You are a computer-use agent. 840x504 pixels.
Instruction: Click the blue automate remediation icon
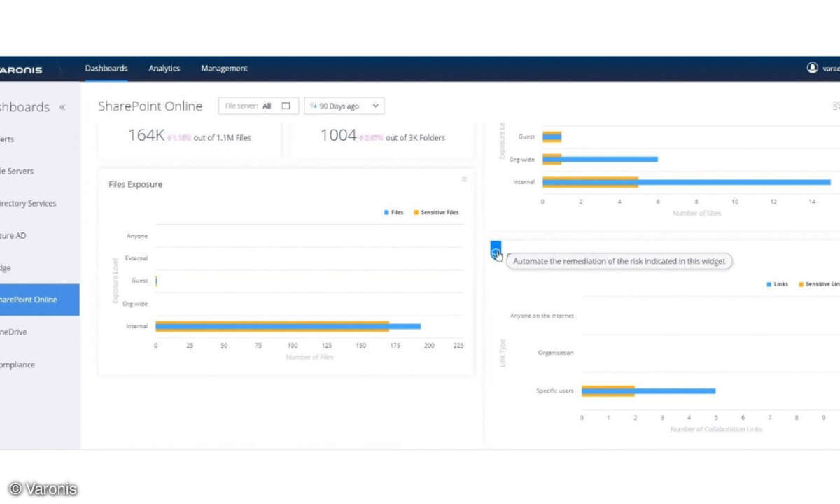click(496, 250)
